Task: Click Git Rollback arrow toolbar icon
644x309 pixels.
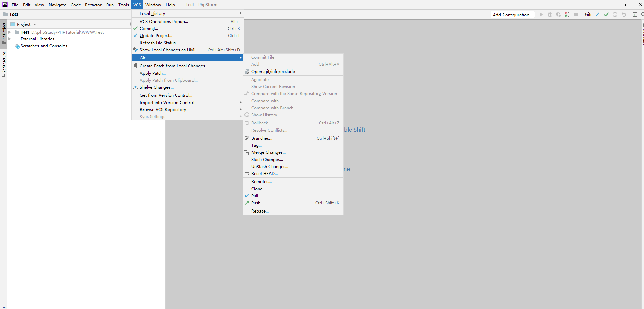Action: 624,15
